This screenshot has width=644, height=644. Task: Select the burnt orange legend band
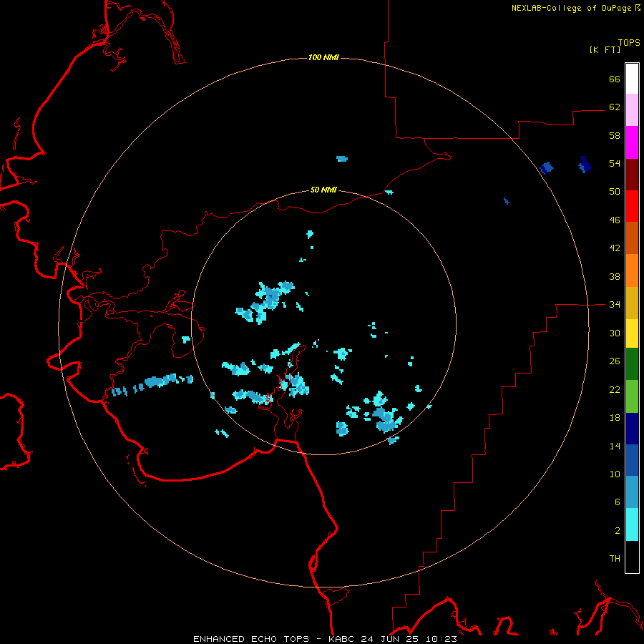[x=632, y=238]
